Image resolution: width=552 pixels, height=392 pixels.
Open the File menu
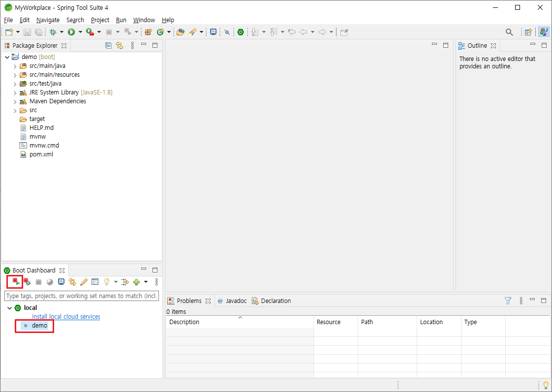[8, 20]
